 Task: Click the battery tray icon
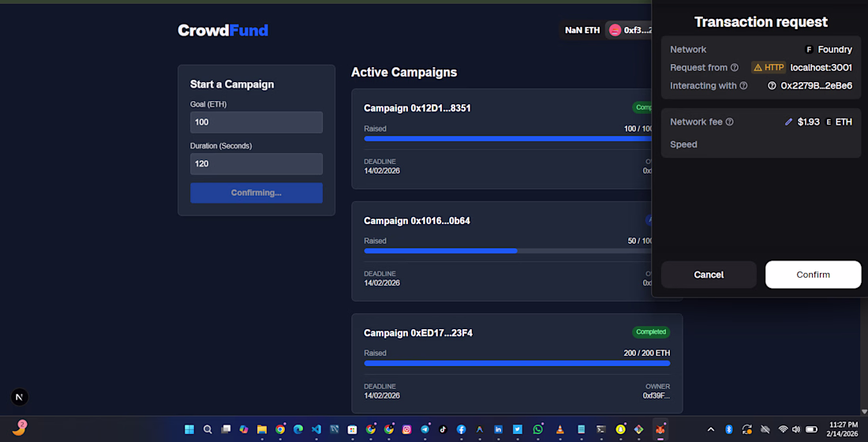pos(811,429)
